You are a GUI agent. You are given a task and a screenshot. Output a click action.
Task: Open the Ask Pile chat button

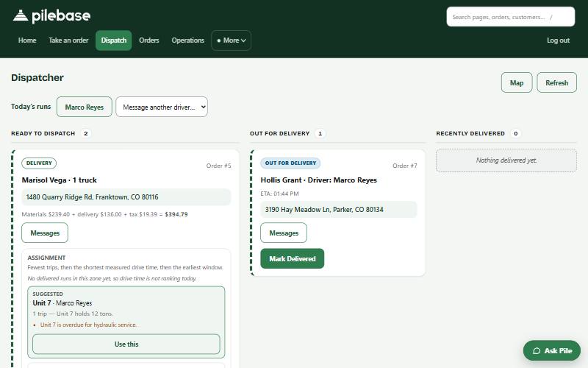pyautogui.click(x=552, y=351)
